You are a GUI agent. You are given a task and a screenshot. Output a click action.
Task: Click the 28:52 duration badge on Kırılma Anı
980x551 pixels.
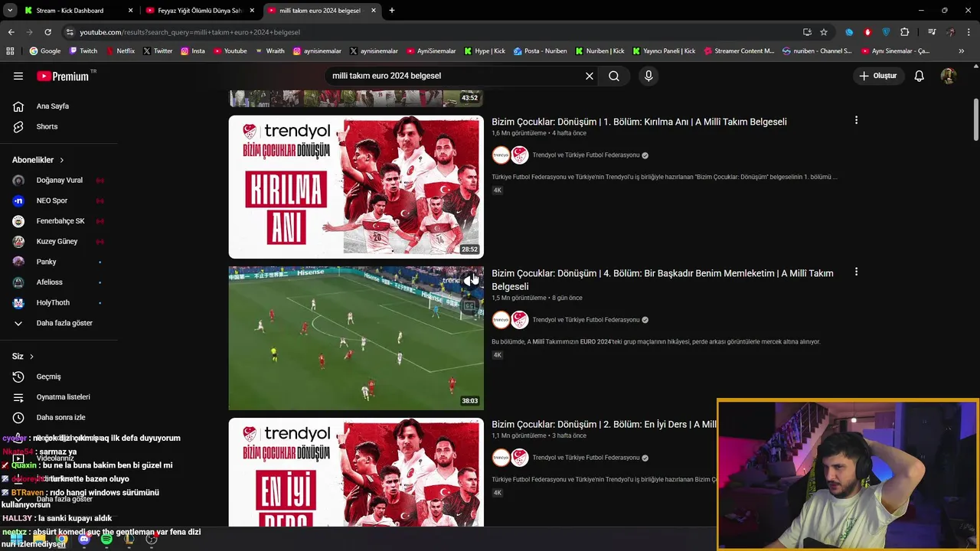tap(469, 249)
